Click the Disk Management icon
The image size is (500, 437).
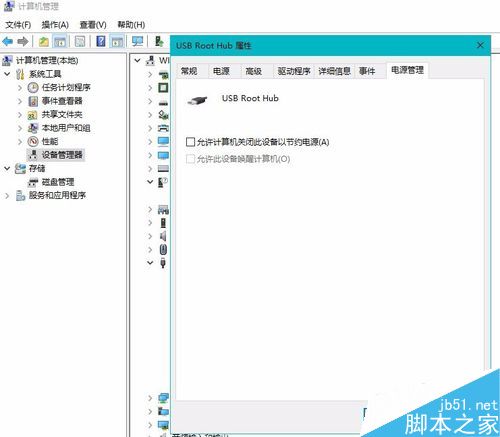33,182
